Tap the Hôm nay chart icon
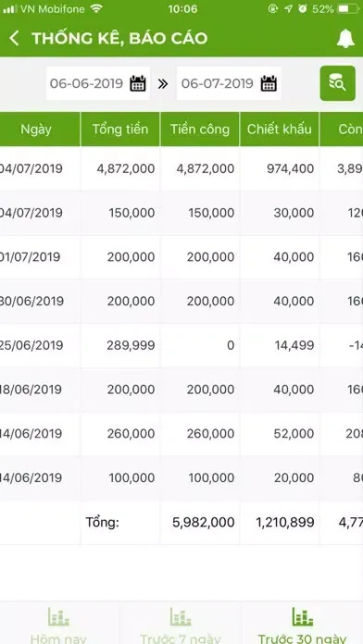The width and height of the screenshot is (363, 644). coord(58,617)
